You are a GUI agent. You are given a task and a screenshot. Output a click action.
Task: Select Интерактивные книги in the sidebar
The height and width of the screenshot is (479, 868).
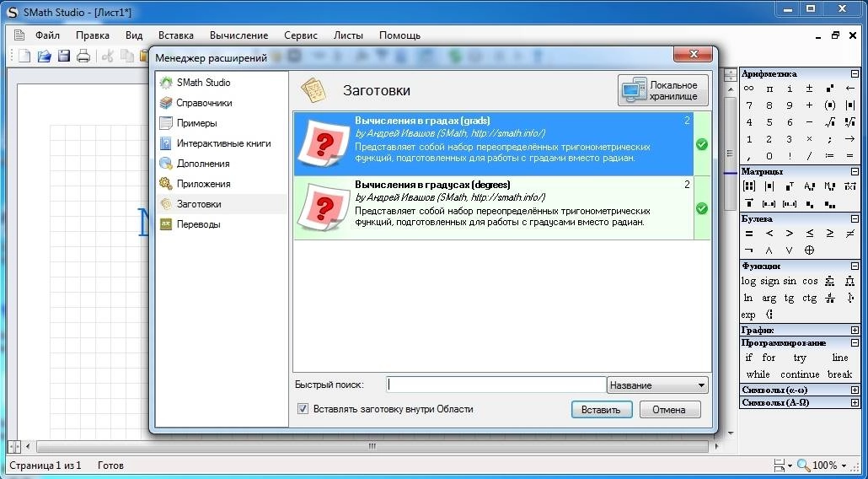click(x=222, y=143)
